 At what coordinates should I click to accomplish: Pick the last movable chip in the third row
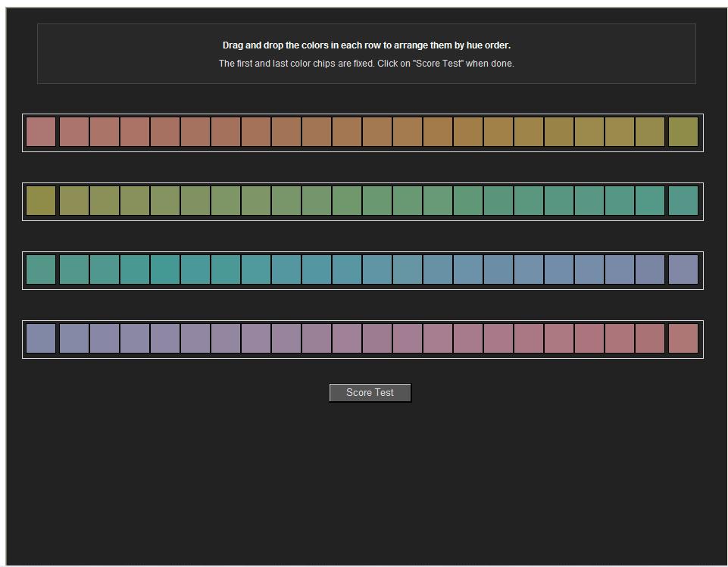pos(650,269)
